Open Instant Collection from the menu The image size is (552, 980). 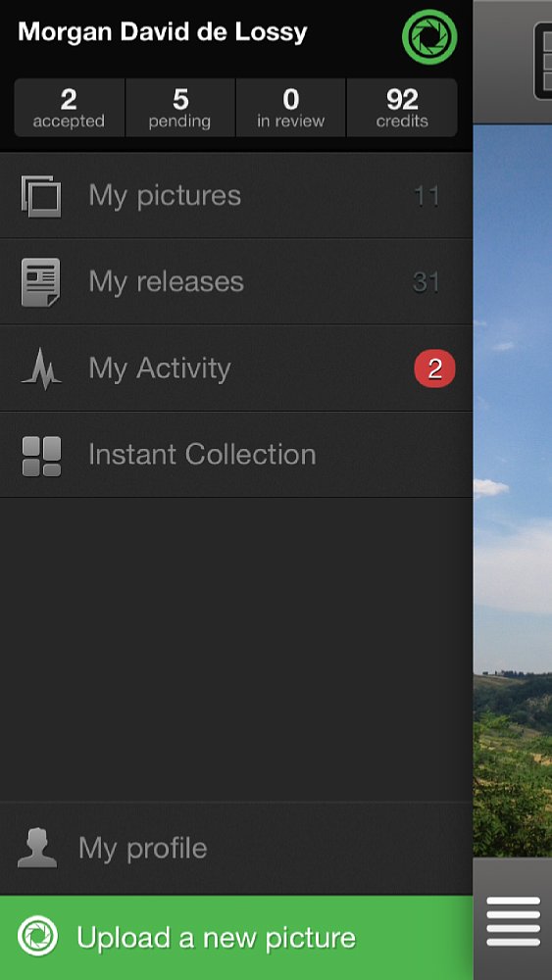pos(236,455)
